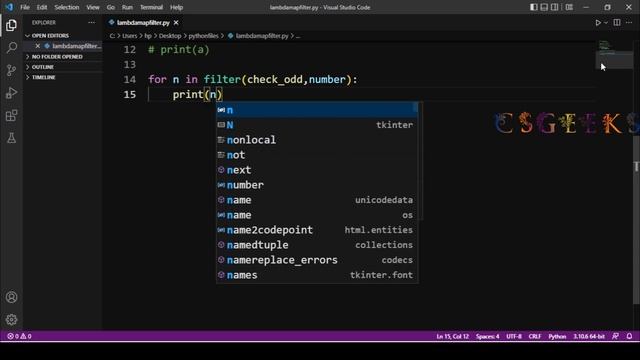Image resolution: width=640 pixels, height=360 pixels.
Task: Choose the 'names' tkinter.font suggestion
Action: [x=317, y=275]
